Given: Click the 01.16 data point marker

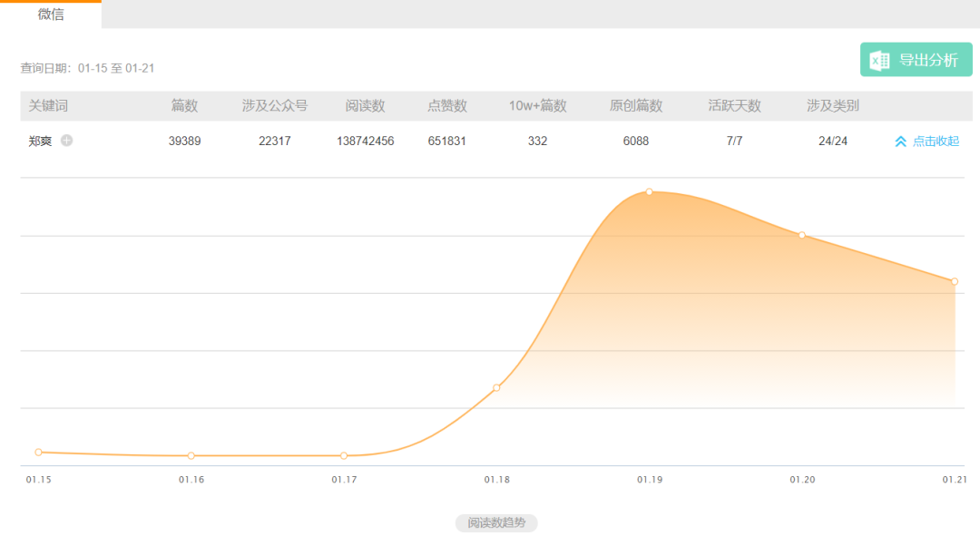Looking at the screenshot, I should tap(191, 455).
